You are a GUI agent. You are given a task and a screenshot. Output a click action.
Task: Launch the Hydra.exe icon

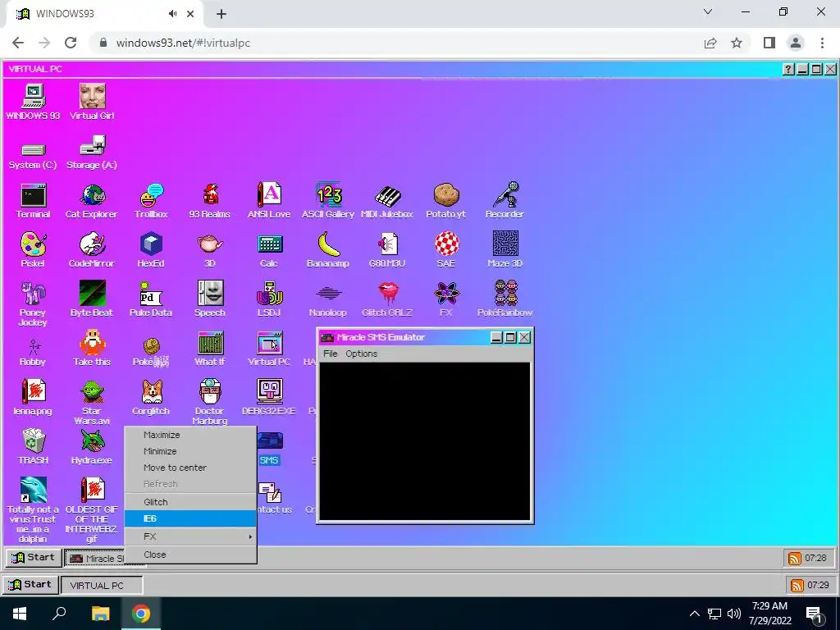92,447
